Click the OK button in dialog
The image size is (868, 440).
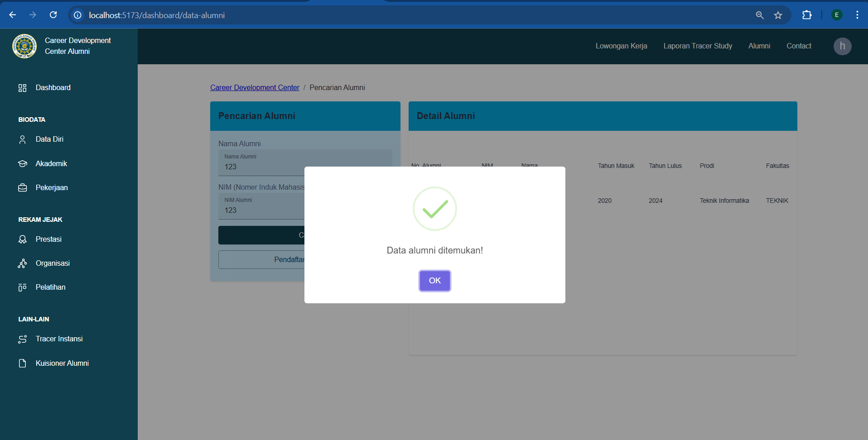pyautogui.click(x=434, y=281)
